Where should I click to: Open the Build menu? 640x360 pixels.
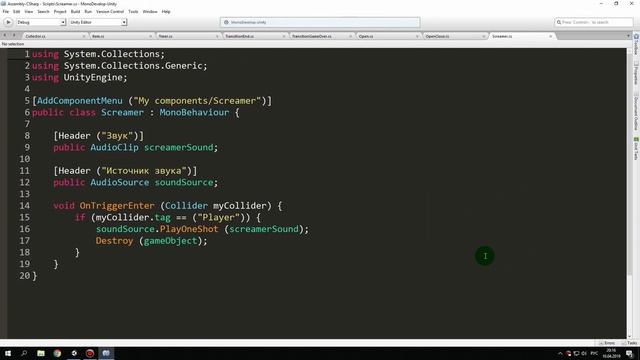[76, 11]
